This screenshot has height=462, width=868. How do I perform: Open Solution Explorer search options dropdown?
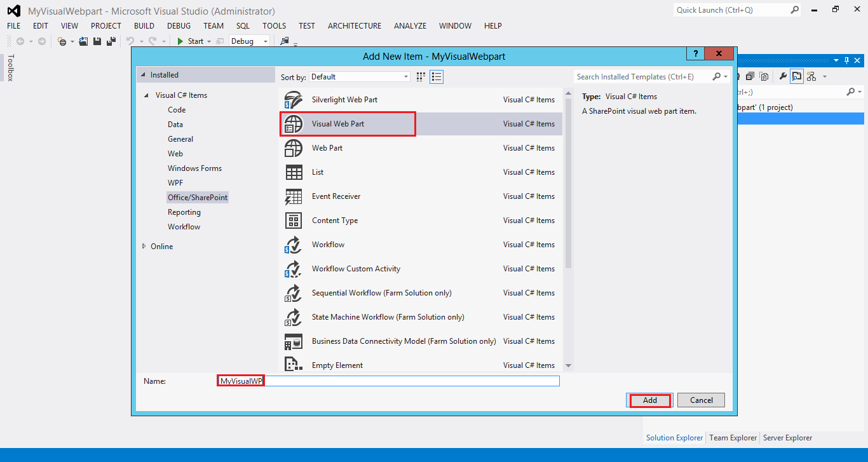(860, 92)
